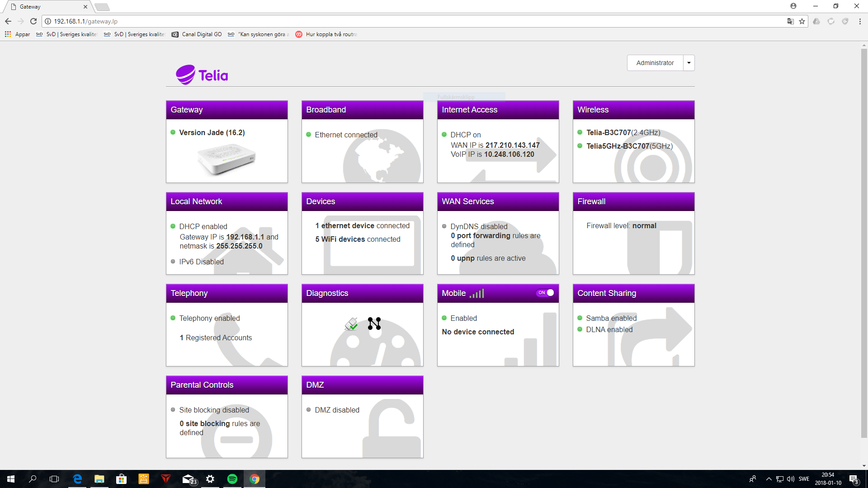Click the Chrome profile avatar icon

pos(793,6)
